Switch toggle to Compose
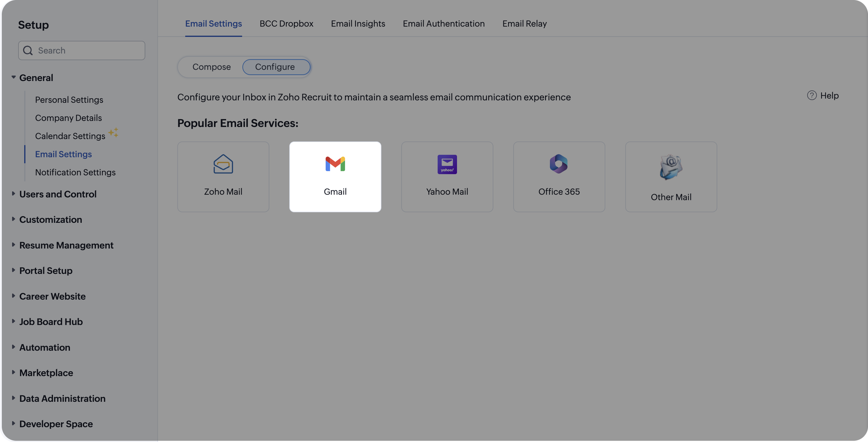 212,67
